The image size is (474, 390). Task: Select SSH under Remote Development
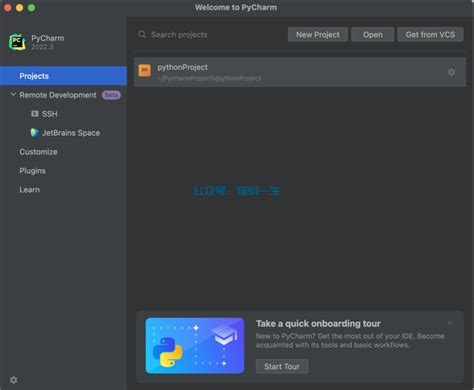(50, 114)
